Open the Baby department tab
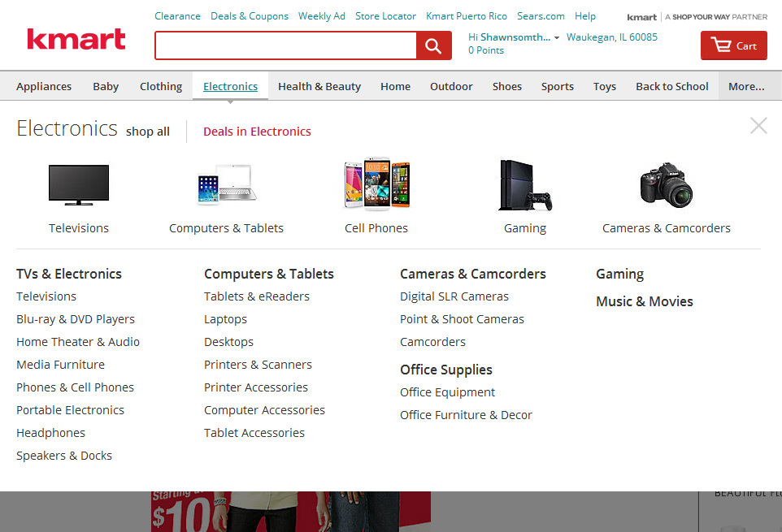782x532 pixels. (x=106, y=86)
